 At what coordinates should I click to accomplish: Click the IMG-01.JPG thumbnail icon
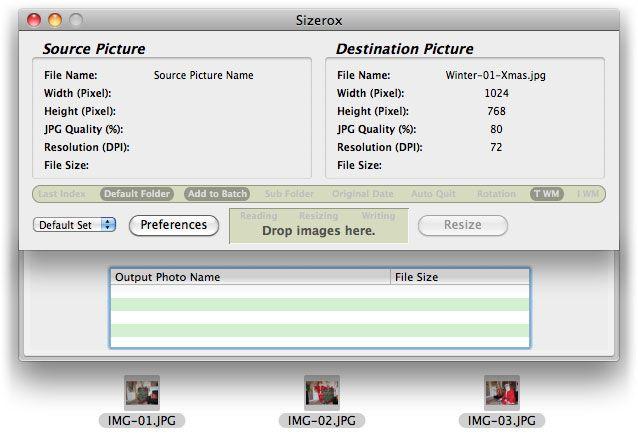pos(141,391)
